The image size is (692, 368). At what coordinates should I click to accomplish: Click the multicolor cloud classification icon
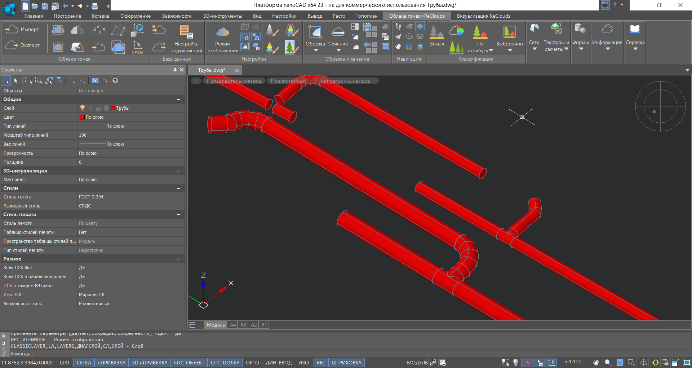pos(457,30)
